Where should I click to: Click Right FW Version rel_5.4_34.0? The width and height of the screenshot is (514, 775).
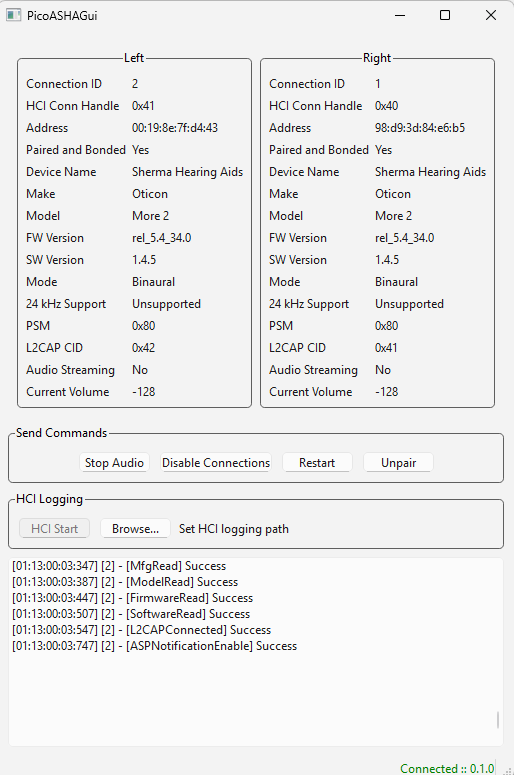pyautogui.click(x=404, y=238)
